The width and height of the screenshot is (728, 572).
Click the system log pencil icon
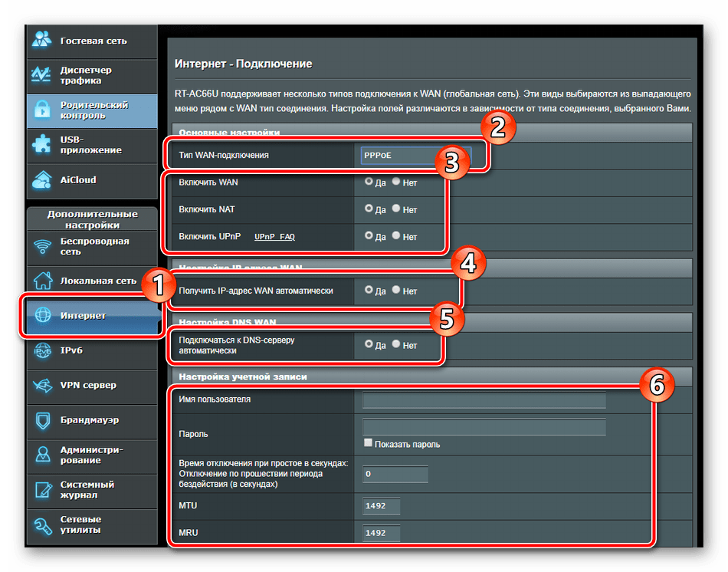[x=43, y=490]
